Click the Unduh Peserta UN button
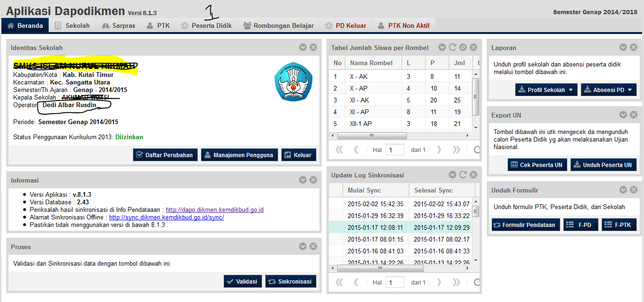The width and height of the screenshot is (644, 302). pos(603,165)
